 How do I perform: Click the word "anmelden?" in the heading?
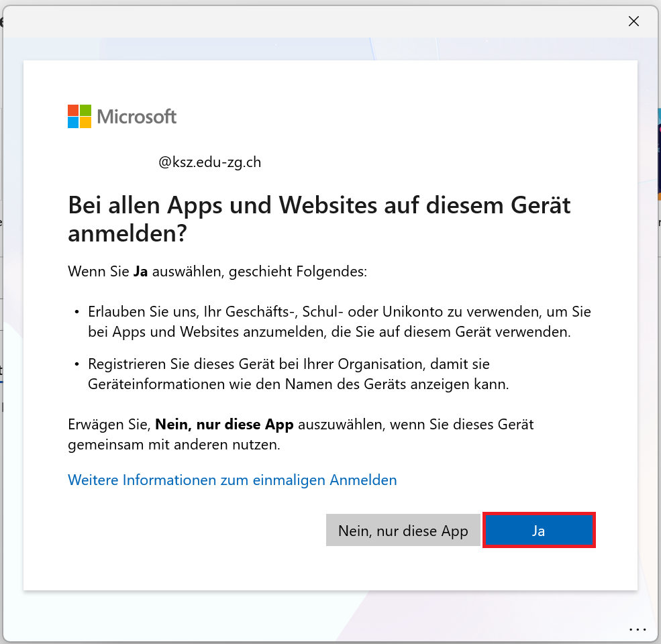128,233
